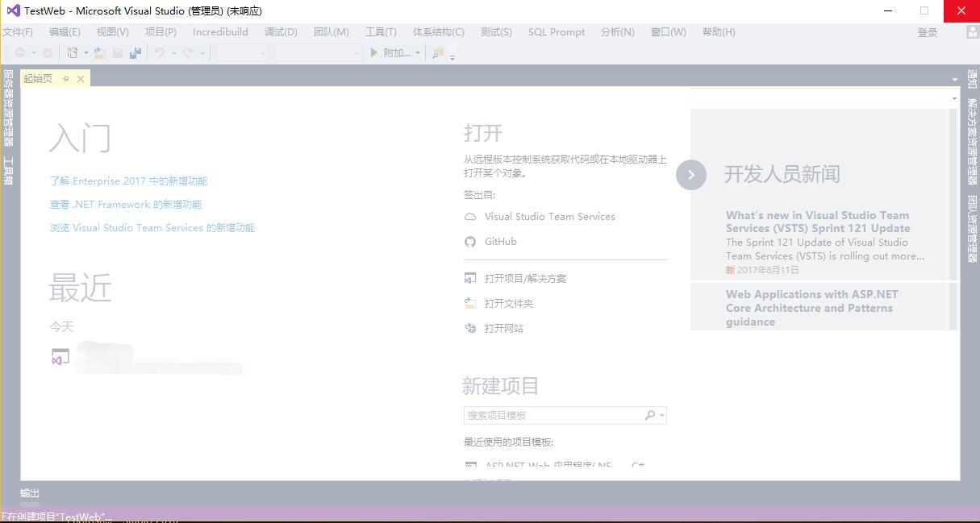Open the search box options dropdown arrow
Image resolution: width=980 pixels, height=523 pixels.
click(x=662, y=416)
